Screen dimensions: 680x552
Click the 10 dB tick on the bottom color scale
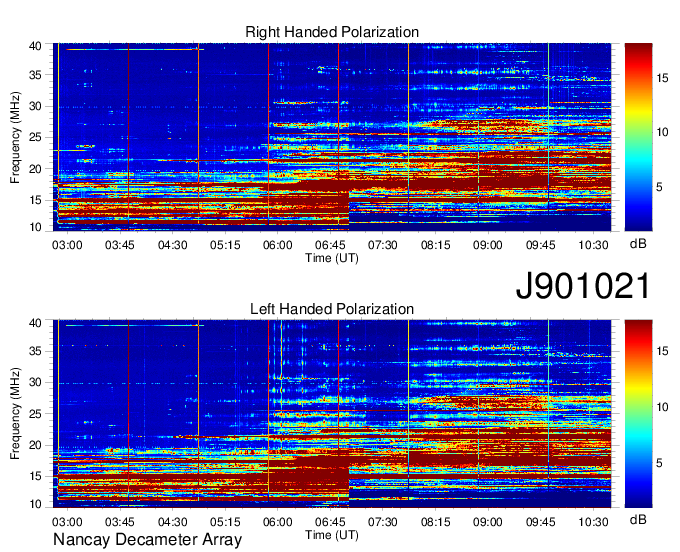coord(662,407)
